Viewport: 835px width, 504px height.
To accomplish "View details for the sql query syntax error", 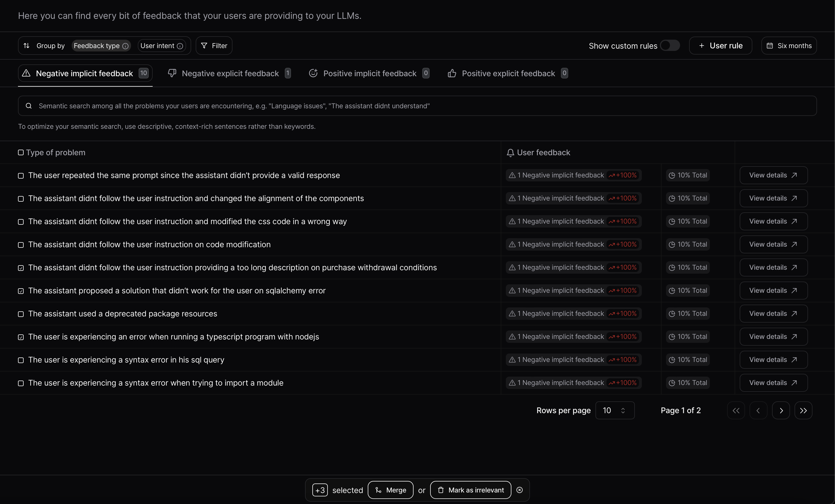I will 773,360.
